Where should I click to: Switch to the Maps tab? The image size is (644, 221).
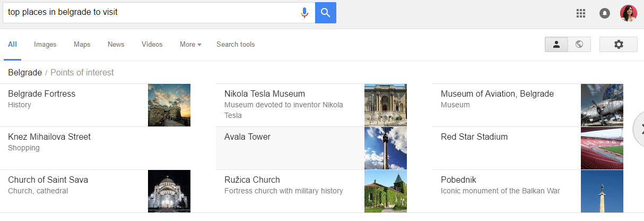coord(82,45)
